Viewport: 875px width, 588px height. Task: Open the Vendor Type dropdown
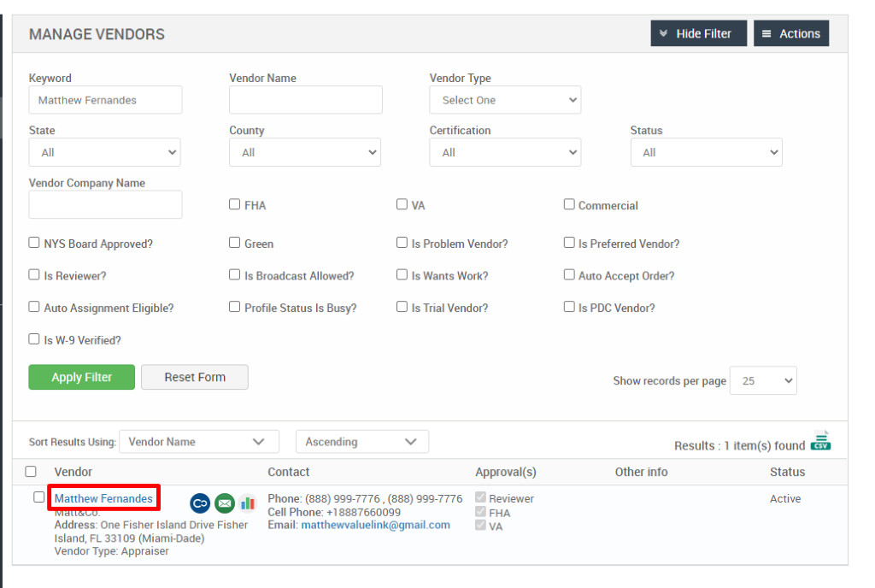click(504, 99)
